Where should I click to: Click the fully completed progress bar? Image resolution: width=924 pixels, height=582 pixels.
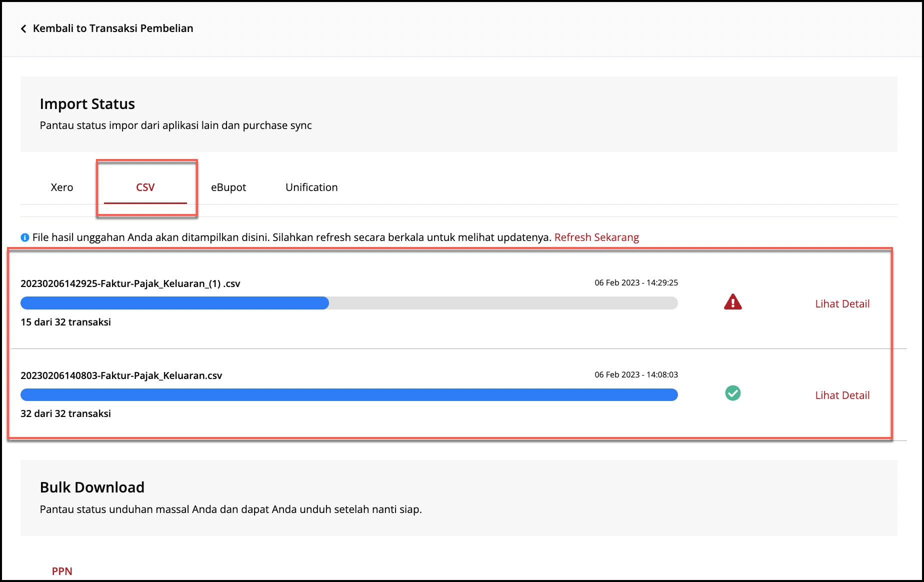pos(349,395)
